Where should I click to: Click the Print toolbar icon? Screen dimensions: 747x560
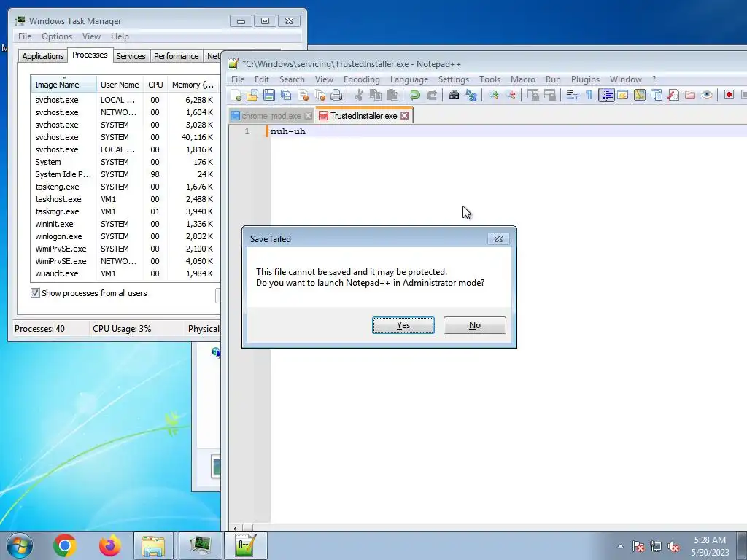336,96
